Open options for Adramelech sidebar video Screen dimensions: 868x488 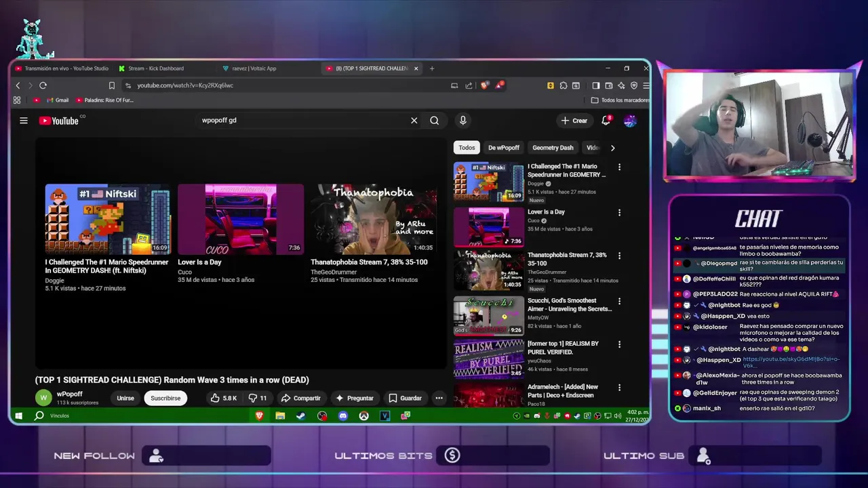[x=619, y=388]
